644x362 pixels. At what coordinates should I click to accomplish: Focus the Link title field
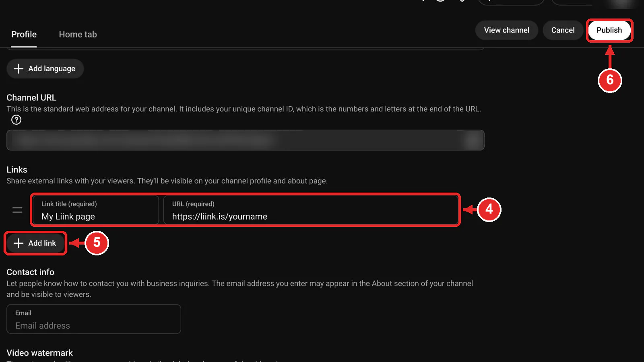pos(96,210)
